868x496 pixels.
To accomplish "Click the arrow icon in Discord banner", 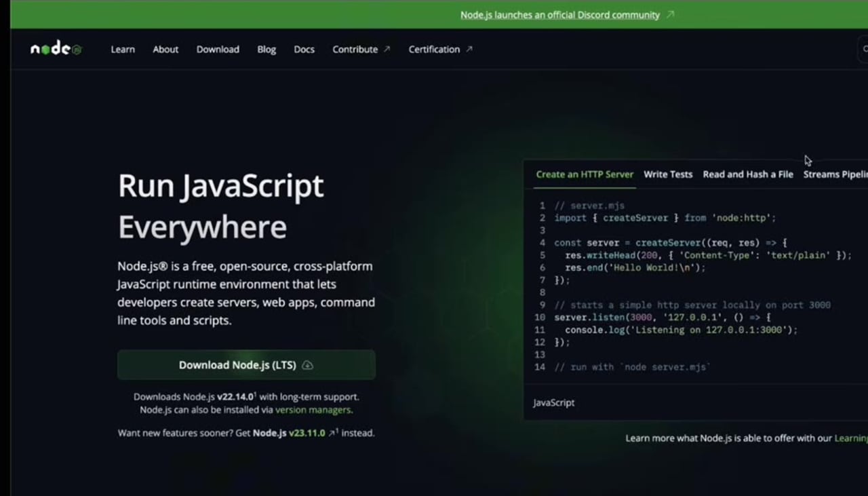I will point(670,14).
